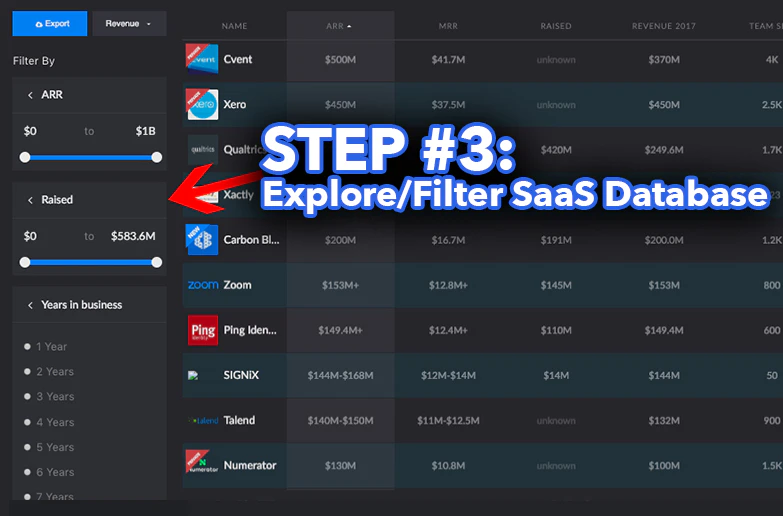
Task: Click the SIGNiX broken image icon
Action: 193,376
